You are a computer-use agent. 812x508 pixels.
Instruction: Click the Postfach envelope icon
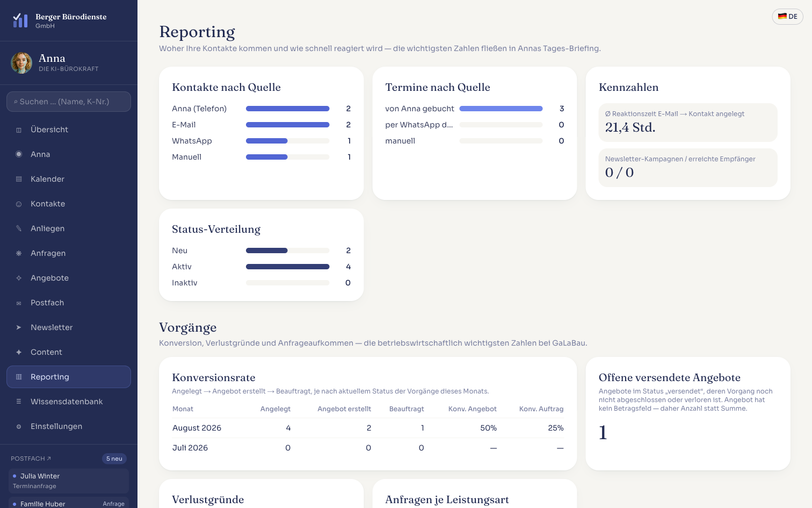click(x=19, y=303)
